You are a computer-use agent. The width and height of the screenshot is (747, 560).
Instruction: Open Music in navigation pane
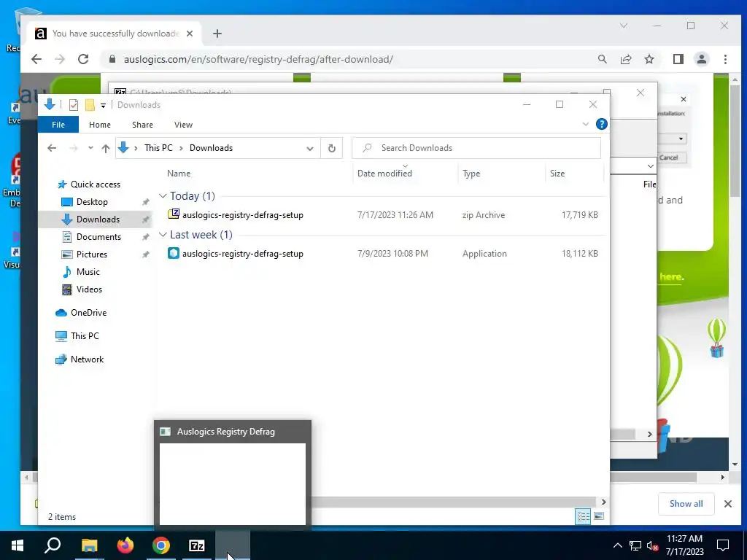[x=88, y=272]
